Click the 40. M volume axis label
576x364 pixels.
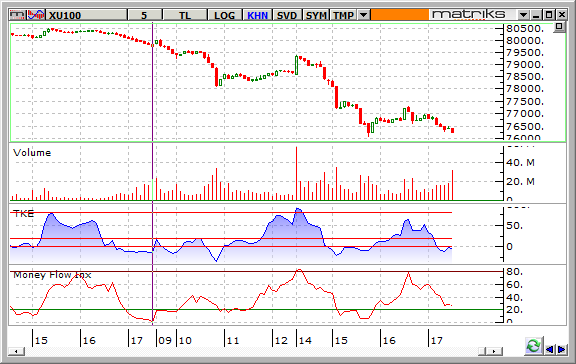coord(520,162)
